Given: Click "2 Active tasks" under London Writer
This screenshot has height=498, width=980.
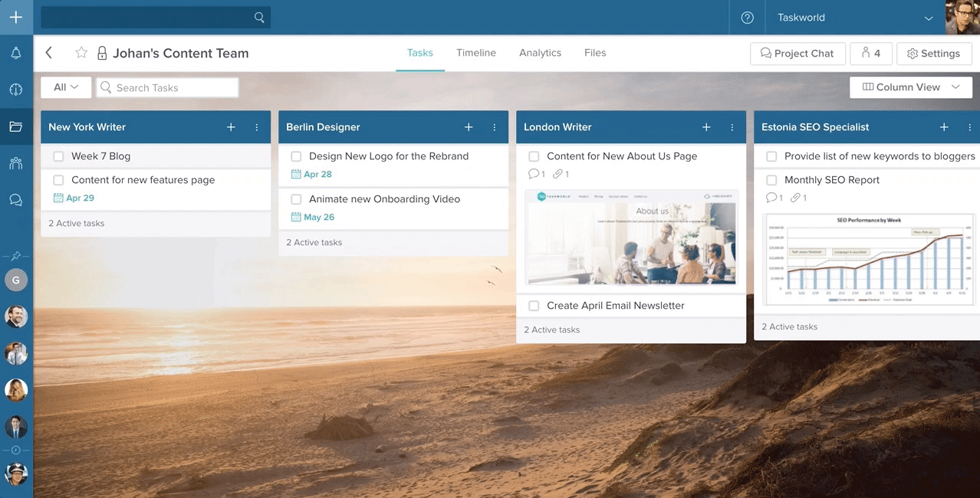Looking at the screenshot, I should point(552,330).
